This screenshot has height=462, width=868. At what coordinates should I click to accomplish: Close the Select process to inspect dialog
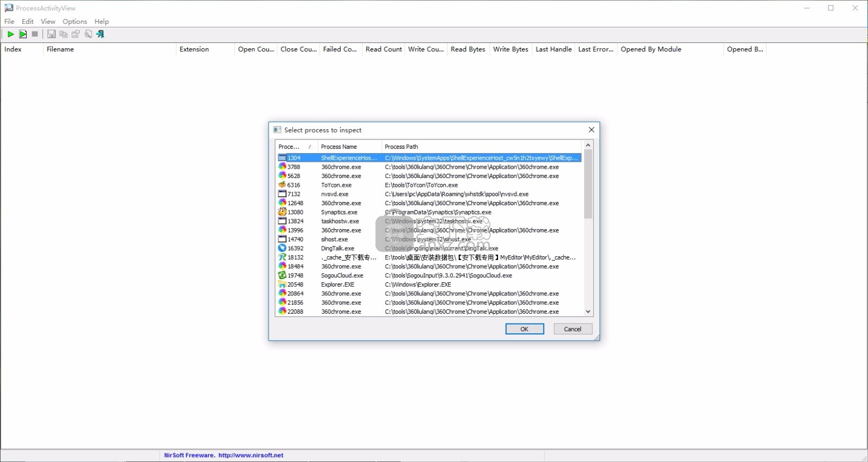[x=591, y=130]
